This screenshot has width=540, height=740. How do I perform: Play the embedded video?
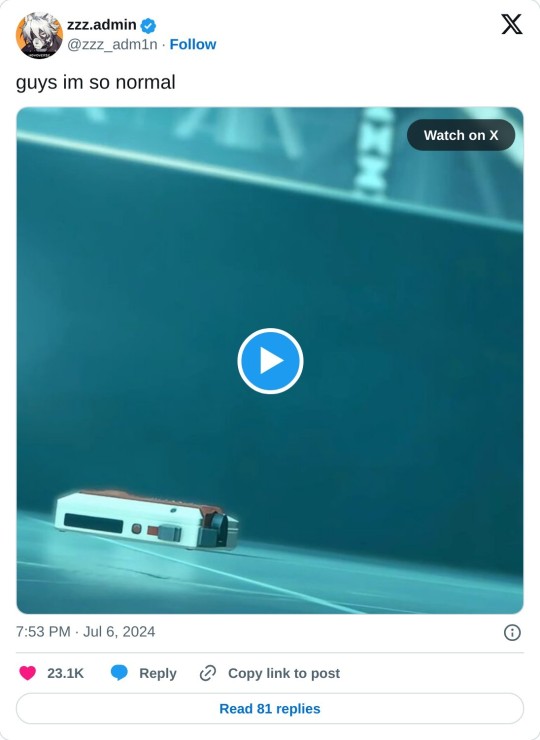[x=270, y=361]
